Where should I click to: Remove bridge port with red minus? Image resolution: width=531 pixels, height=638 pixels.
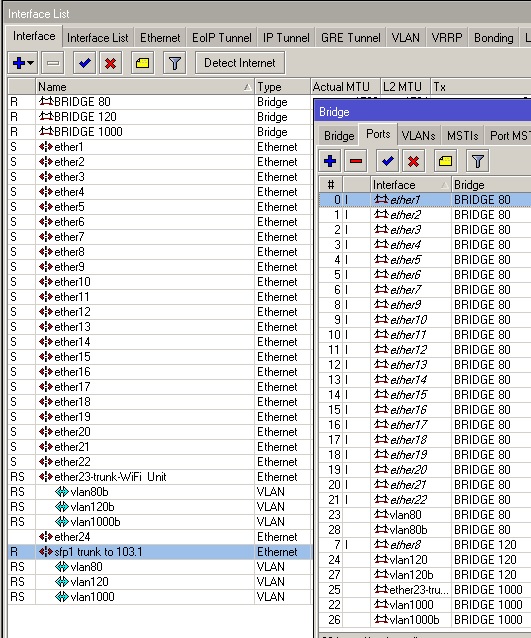tap(356, 161)
